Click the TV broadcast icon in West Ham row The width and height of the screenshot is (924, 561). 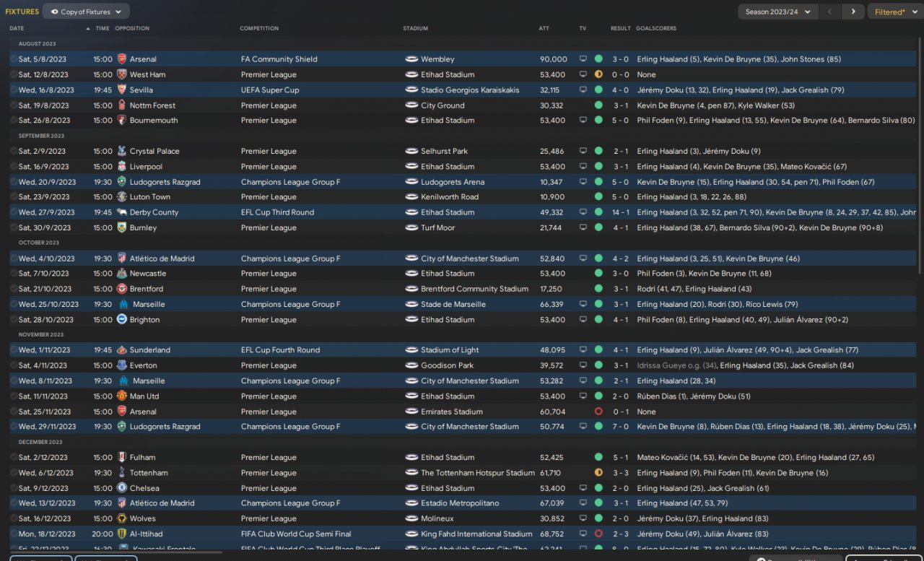pos(583,74)
